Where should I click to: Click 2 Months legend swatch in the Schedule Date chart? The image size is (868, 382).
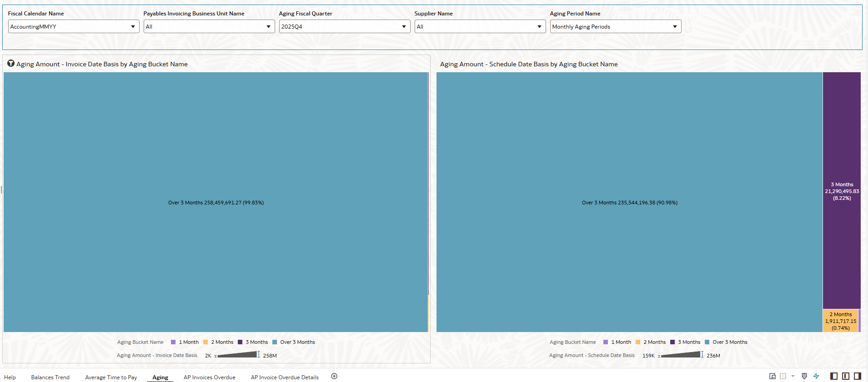638,342
